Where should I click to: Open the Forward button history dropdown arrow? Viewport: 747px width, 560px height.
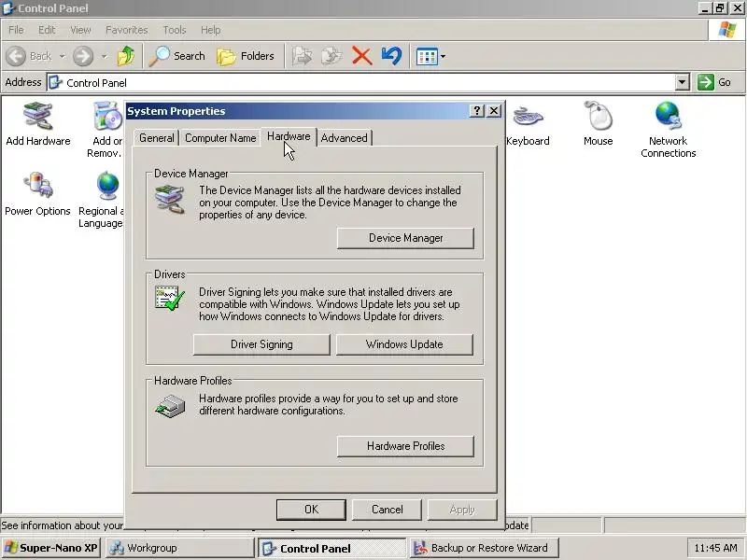click(x=104, y=56)
